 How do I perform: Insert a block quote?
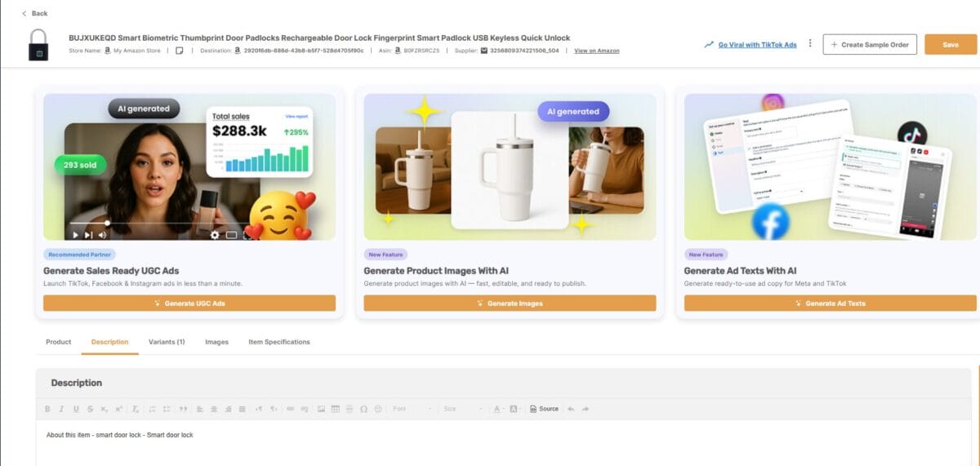183,409
